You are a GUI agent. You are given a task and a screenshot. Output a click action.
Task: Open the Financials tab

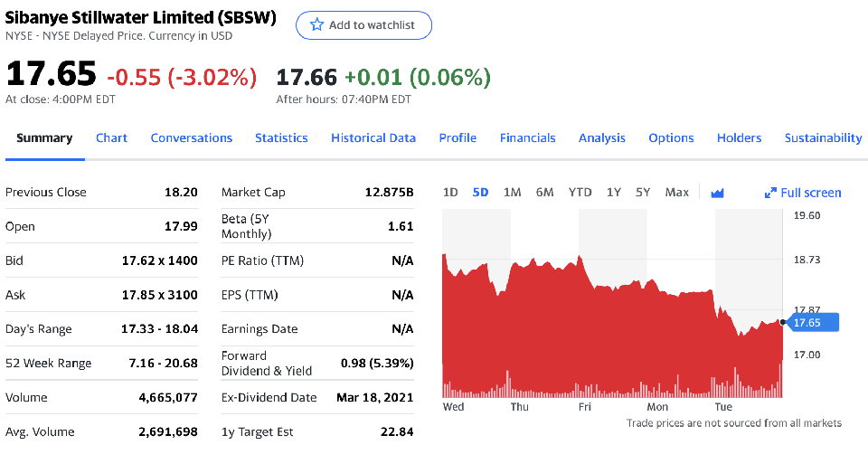coord(527,137)
